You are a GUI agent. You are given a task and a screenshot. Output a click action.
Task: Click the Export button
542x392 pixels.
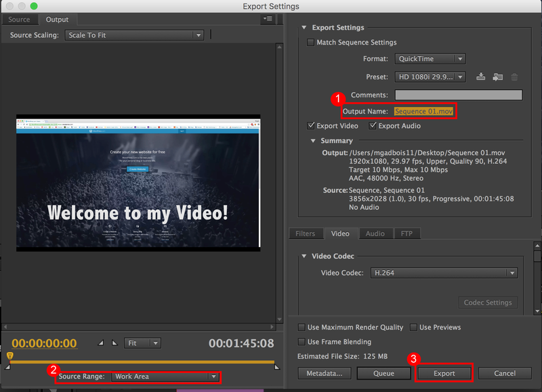[x=444, y=373]
